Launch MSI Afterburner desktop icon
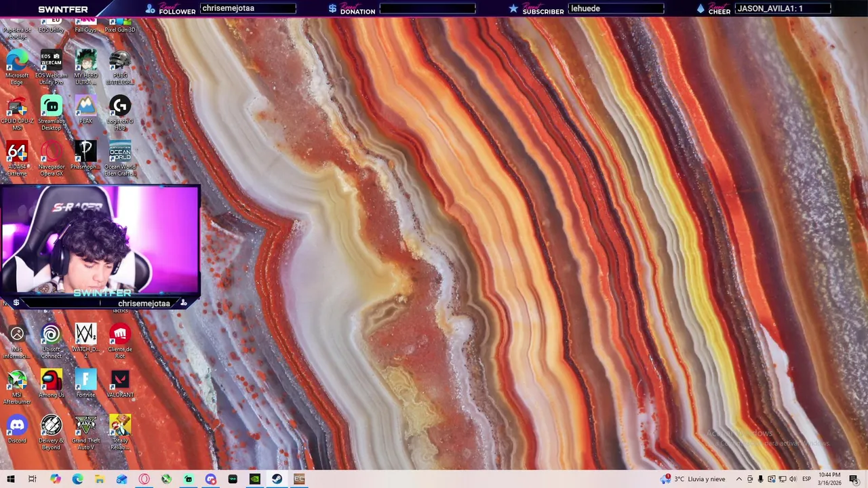Viewport: 868px width, 488px height. click(17, 387)
